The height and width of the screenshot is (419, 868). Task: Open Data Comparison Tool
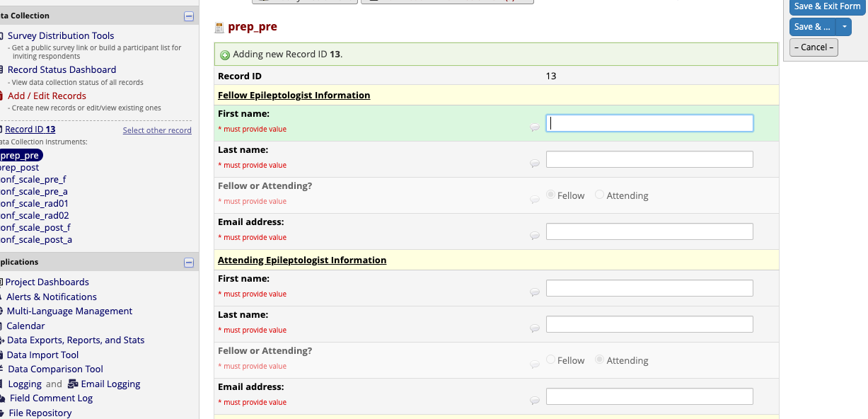[x=55, y=369]
